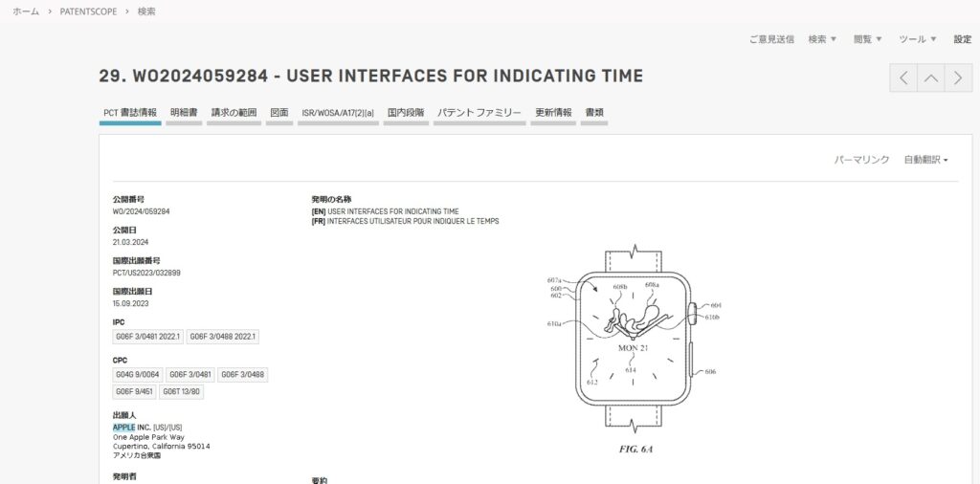Click the G06F 3/0481 2022.1 IPC code
Image resolution: width=980 pixels, height=484 pixels.
147,337
